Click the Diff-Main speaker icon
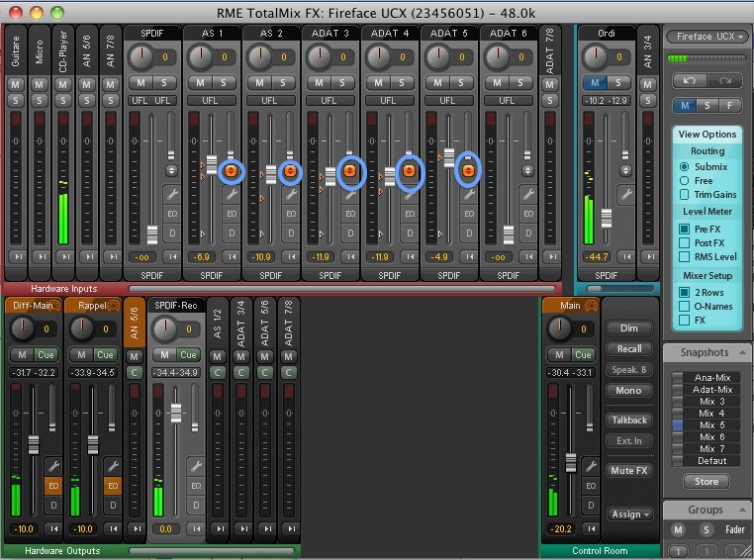The height and width of the screenshot is (560, 754). (x=55, y=306)
